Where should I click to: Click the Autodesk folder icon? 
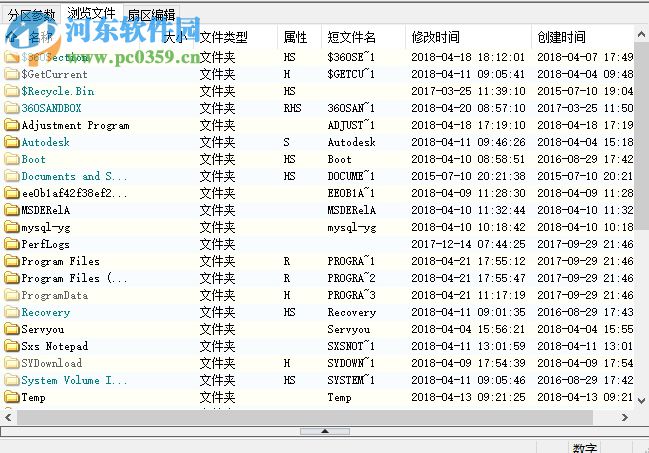(12, 142)
